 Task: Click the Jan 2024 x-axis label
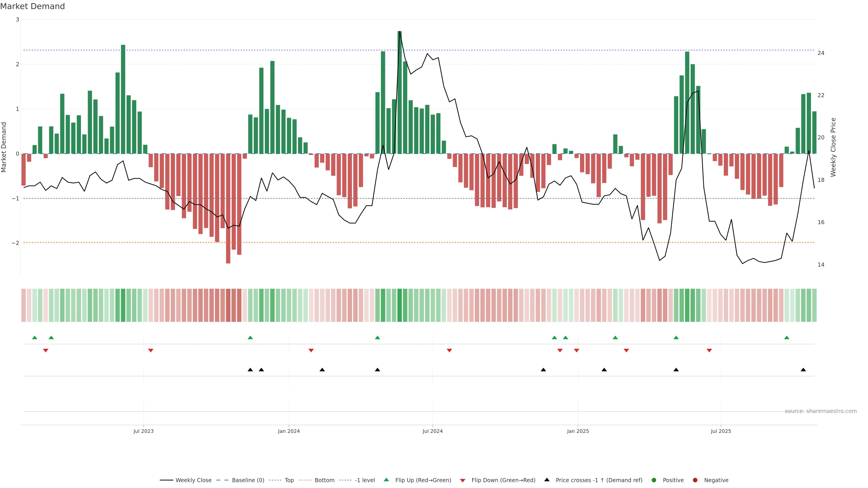pos(289,431)
